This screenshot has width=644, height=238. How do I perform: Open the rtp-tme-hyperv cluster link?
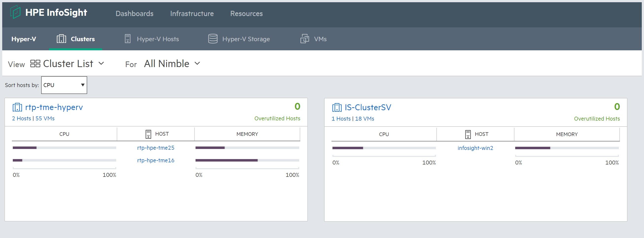tap(54, 107)
